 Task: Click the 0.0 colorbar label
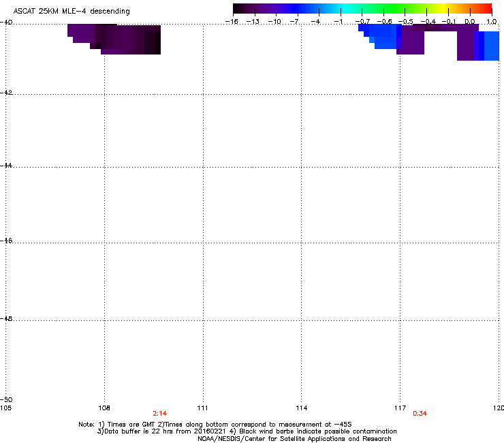[x=470, y=22]
